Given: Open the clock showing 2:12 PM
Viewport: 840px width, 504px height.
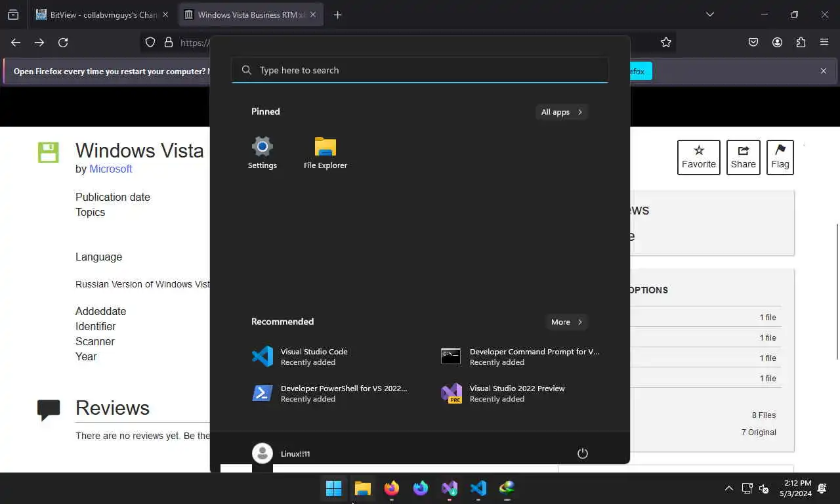Looking at the screenshot, I should tap(795, 488).
